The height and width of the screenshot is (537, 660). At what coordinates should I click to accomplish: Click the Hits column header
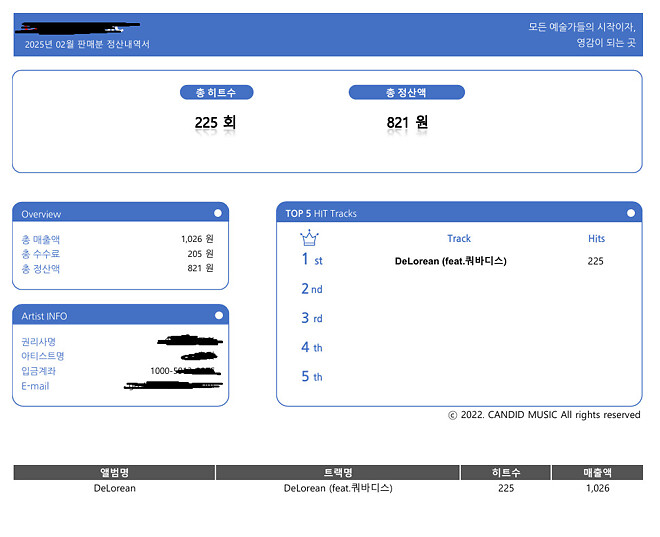point(596,239)
